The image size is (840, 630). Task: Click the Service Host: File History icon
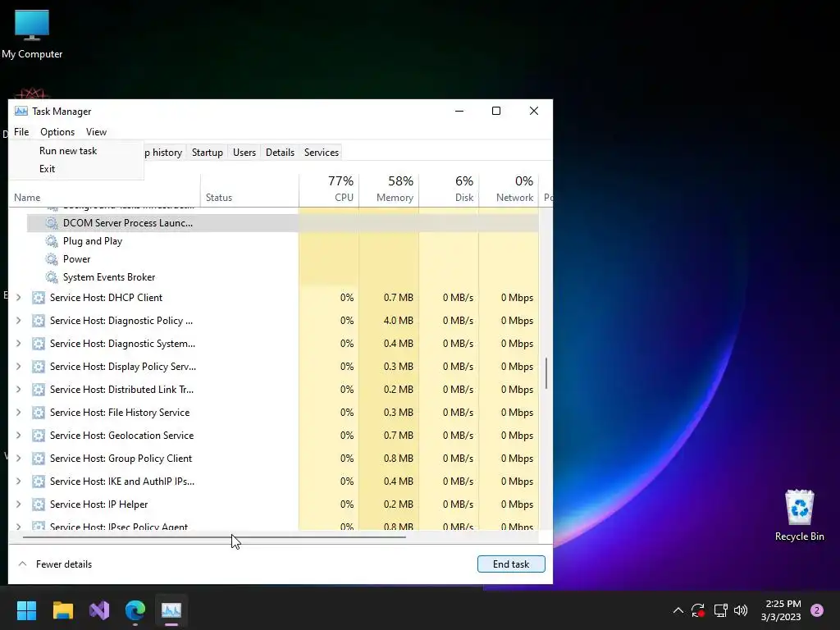coord(38,413)
